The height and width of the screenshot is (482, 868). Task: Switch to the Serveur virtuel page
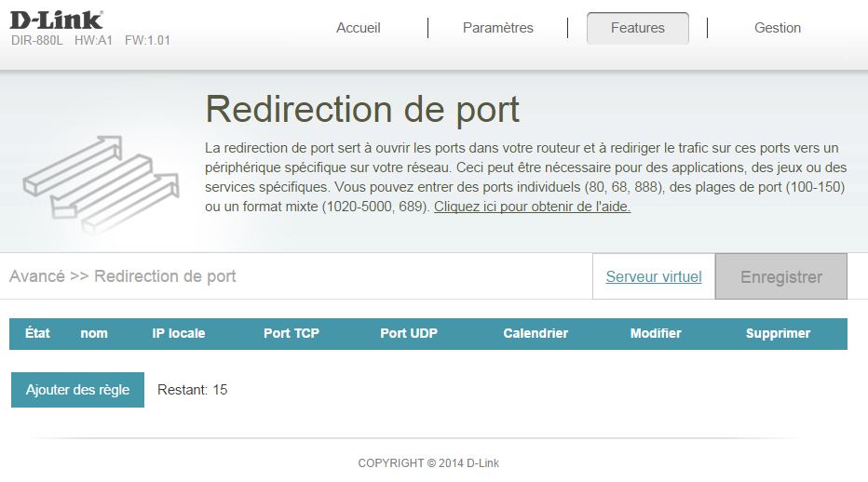pyautogui.click(x=654, y=276)
